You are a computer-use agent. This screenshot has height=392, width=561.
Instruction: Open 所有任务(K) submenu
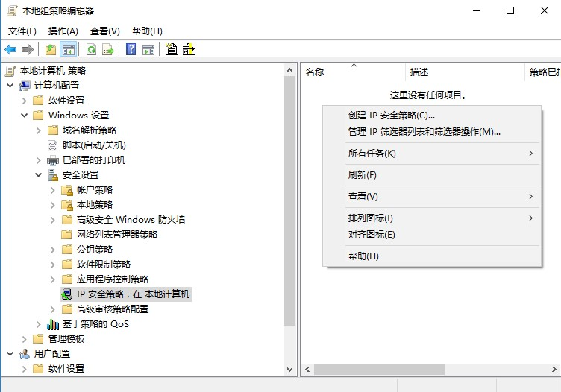click(432, 154)
